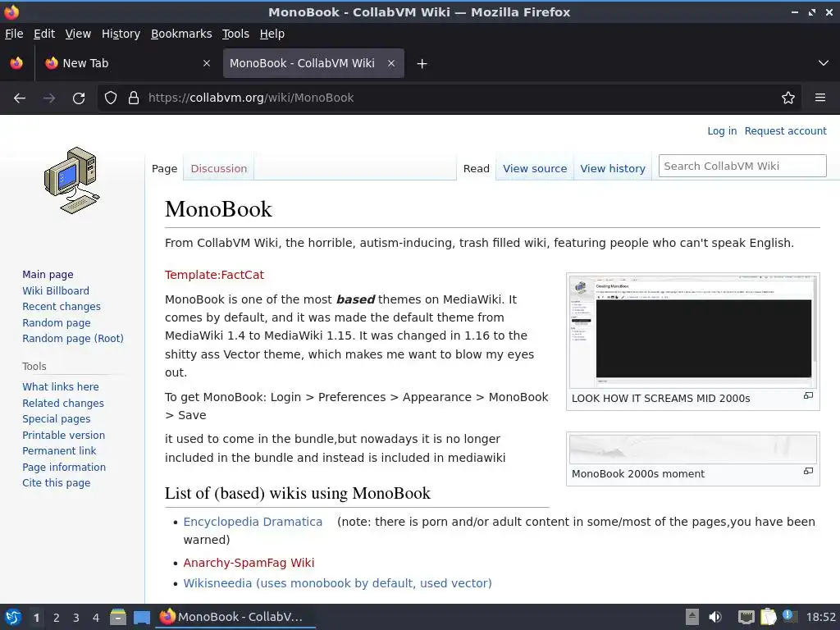Open the Template:FactCat red link
This screenshot has height=630, width=840.
(x=214, y=275)
